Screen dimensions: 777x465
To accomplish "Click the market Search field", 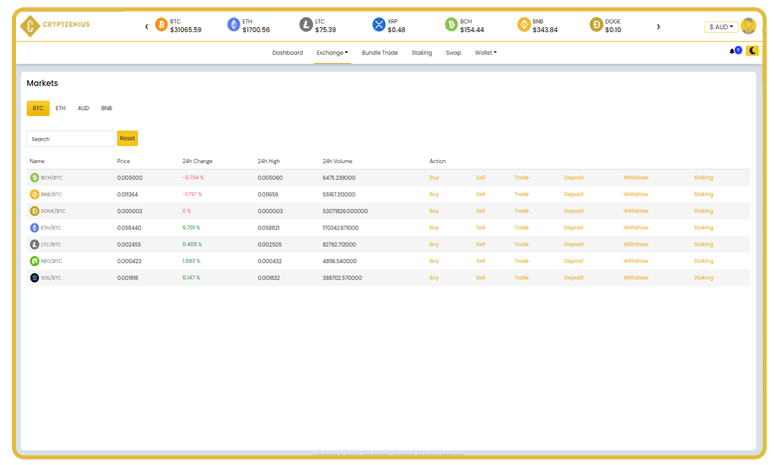I will click(71, 139).
